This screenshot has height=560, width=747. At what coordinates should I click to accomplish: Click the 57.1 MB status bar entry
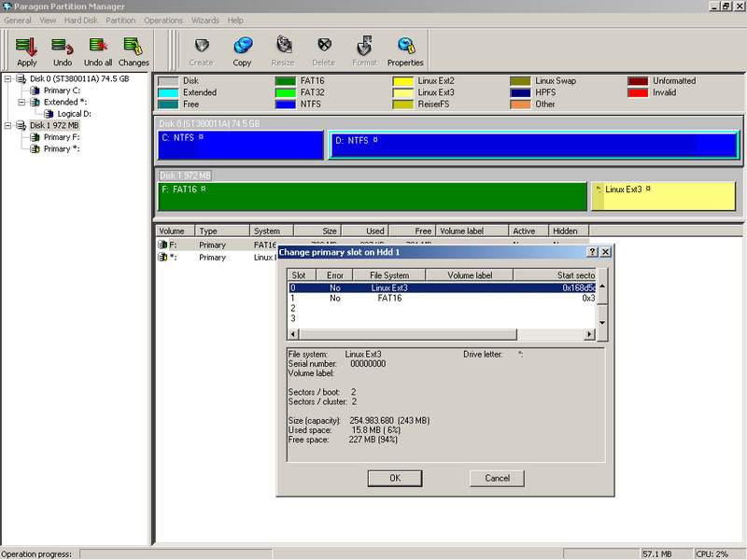pyautogui.click(x=666, y=553)
